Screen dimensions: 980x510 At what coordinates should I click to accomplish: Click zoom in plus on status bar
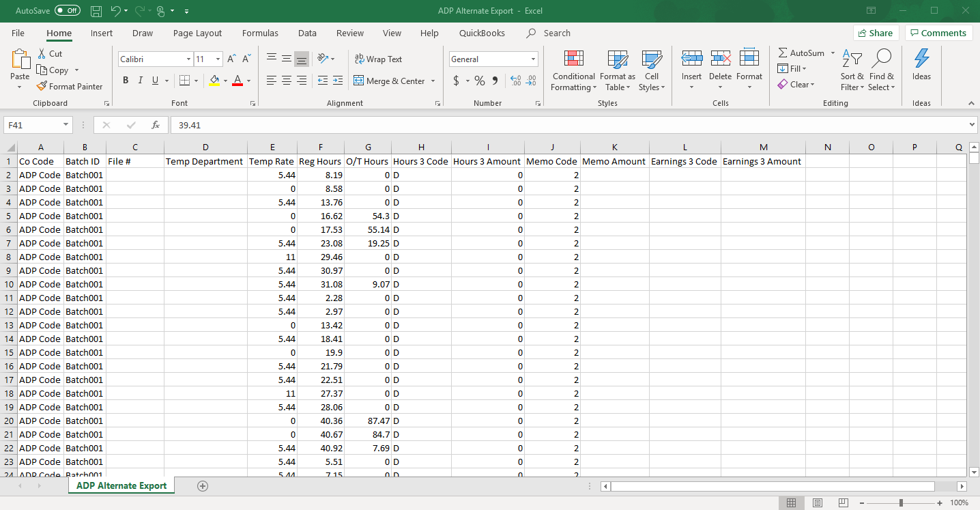[940, 502]
